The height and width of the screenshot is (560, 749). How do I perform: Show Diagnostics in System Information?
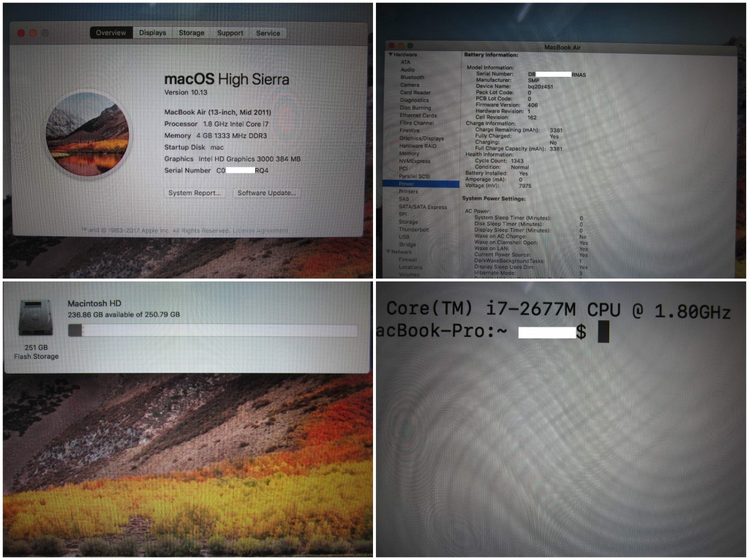(x=415, y=100)
